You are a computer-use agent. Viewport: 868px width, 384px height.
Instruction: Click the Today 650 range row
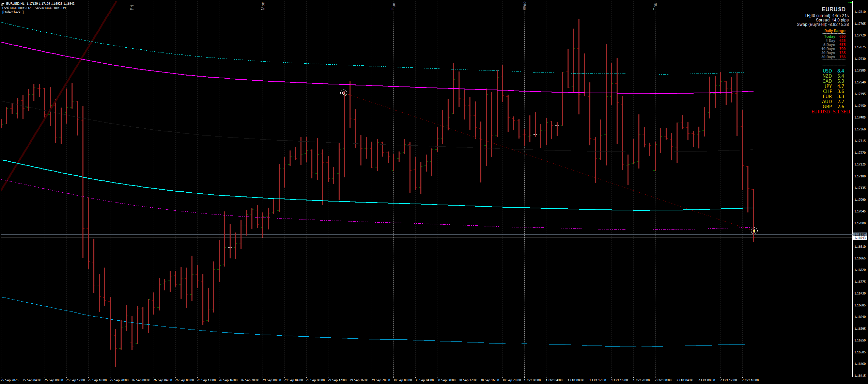coord(834,36)
